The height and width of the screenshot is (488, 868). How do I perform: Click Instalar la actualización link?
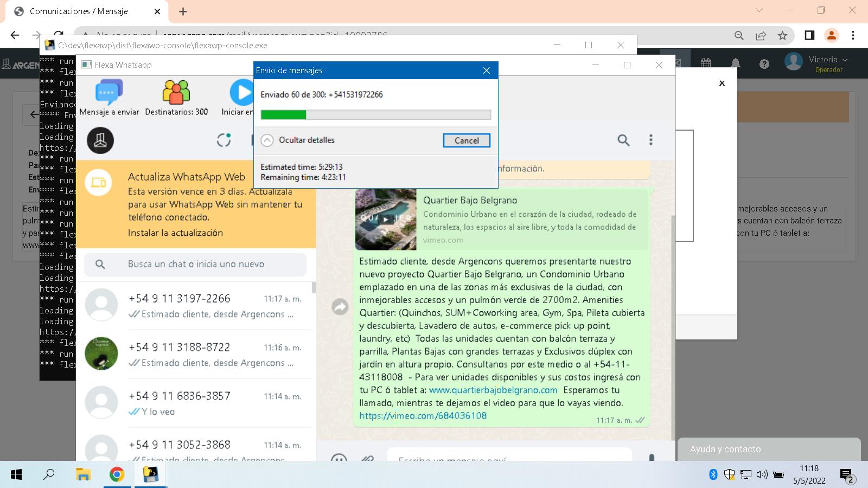pos(175,233)
